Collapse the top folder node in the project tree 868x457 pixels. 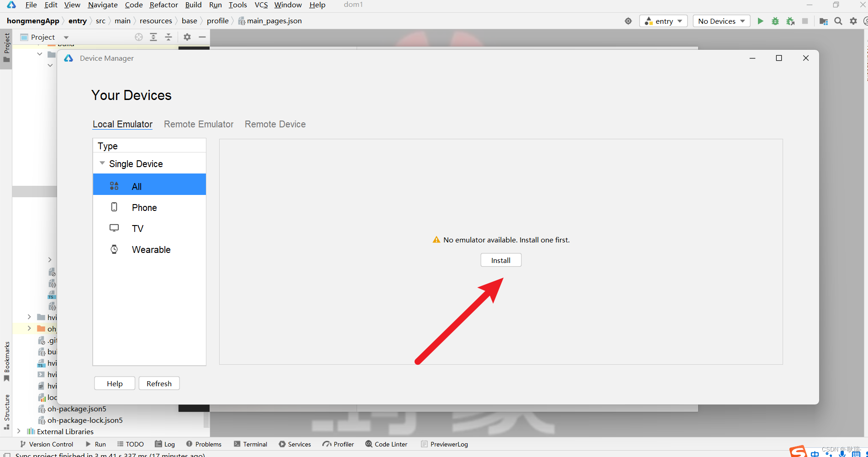point(40,54)
